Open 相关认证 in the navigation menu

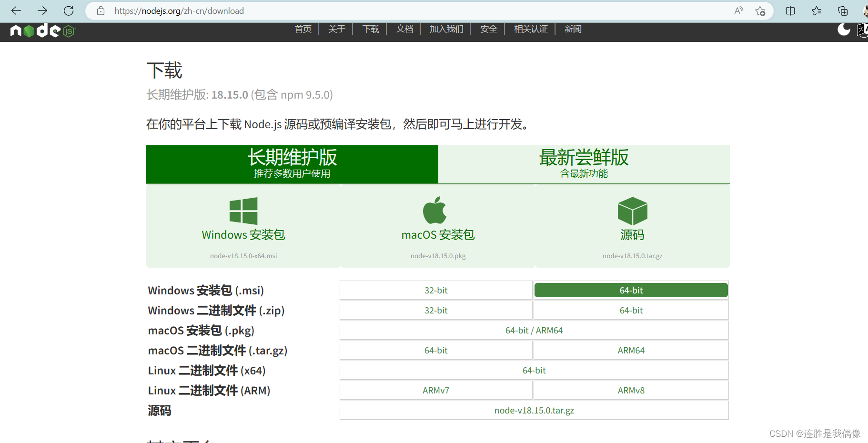(x=531, y=29)
